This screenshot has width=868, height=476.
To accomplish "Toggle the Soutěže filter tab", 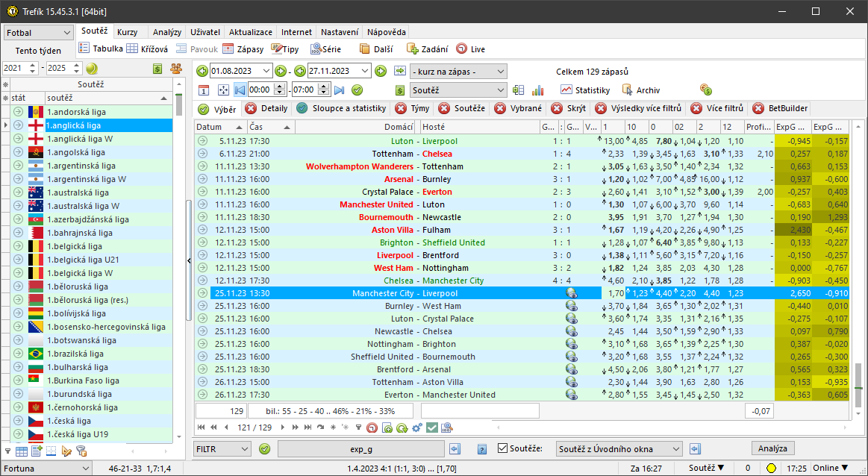I will pyautogui.click(x=461, y=108).
